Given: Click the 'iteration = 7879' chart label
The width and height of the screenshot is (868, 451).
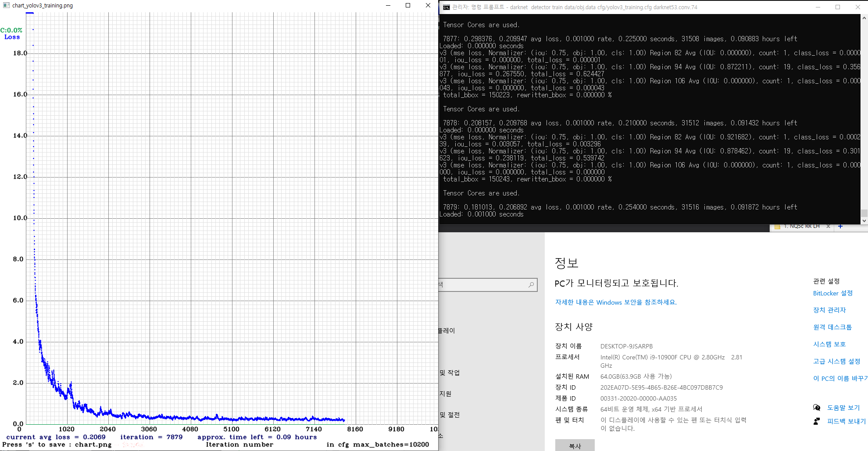Looking at the screenshot, I should [151, 437].
